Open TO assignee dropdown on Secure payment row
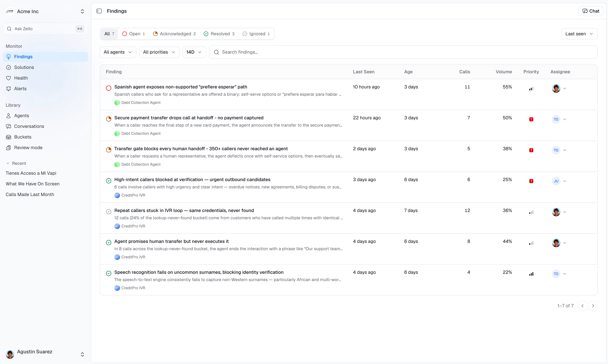Screen dimensions: 608x364 (x=565, y=119)
